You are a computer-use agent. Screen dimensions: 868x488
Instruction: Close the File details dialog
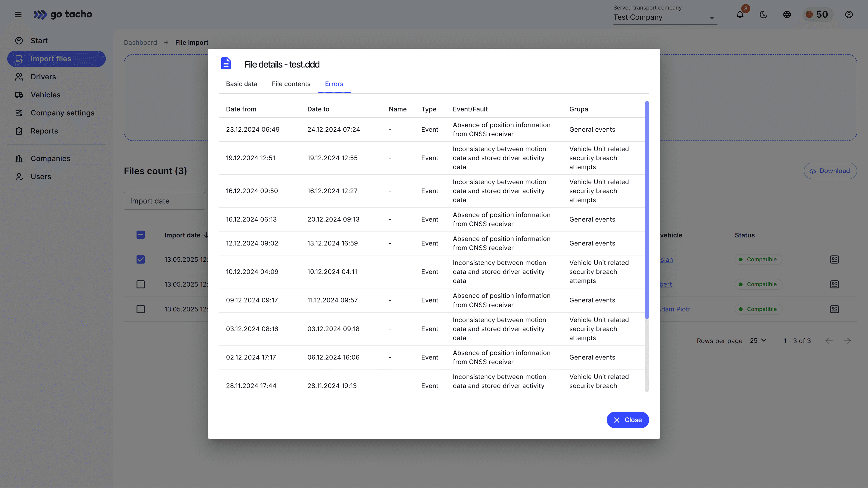[x=628, y=420]
